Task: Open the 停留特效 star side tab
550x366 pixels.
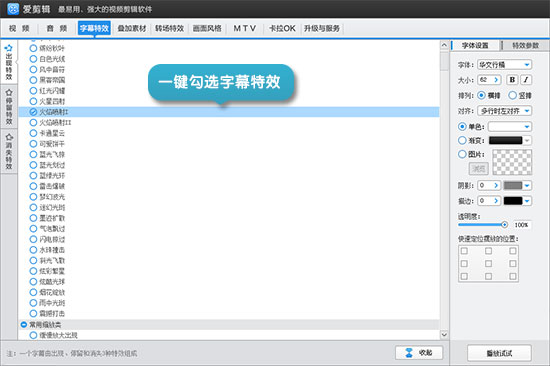Action: pyautogui.click(x=9, y=107)
